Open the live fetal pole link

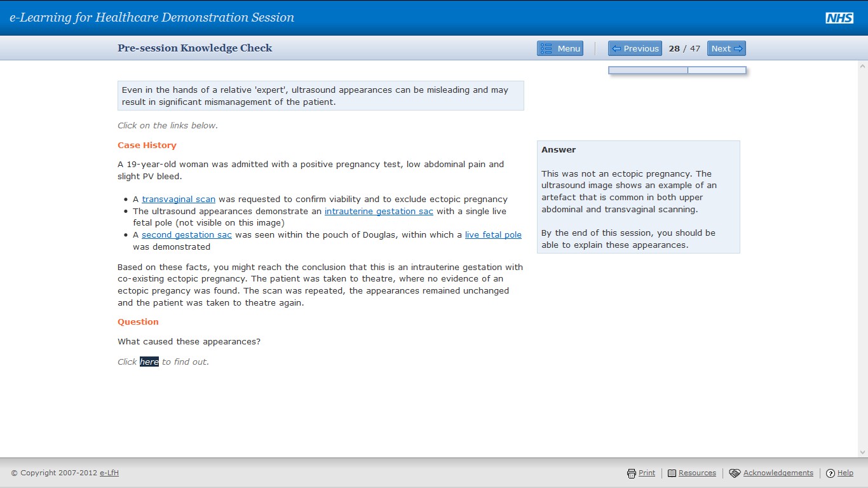click(x=494, y=234)
